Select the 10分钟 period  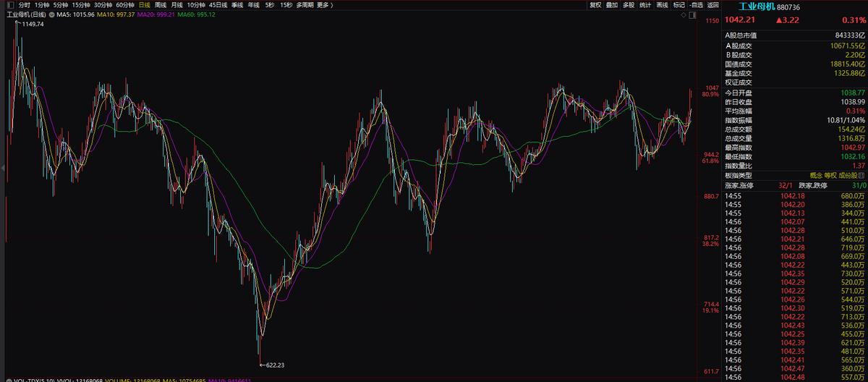click(x=196, y=4)
